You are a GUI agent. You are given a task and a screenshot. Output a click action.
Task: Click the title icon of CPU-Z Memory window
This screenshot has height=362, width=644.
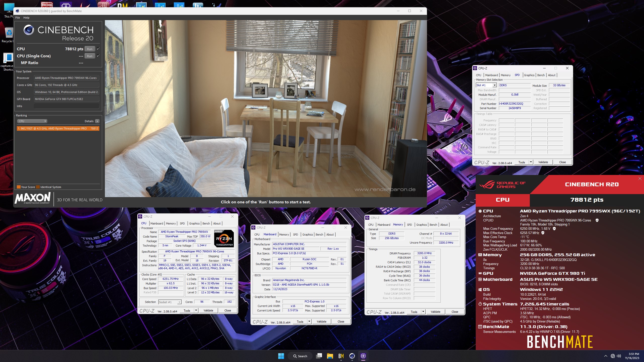tap(368, 218)
